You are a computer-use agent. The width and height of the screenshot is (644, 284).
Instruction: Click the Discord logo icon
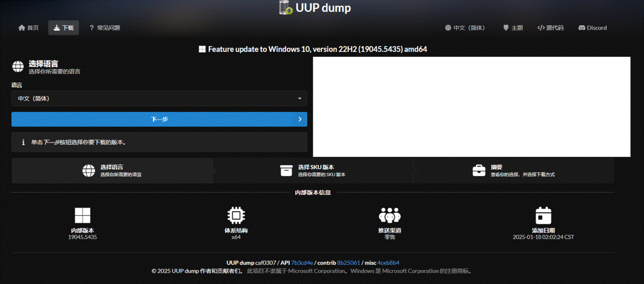[582, 28]
